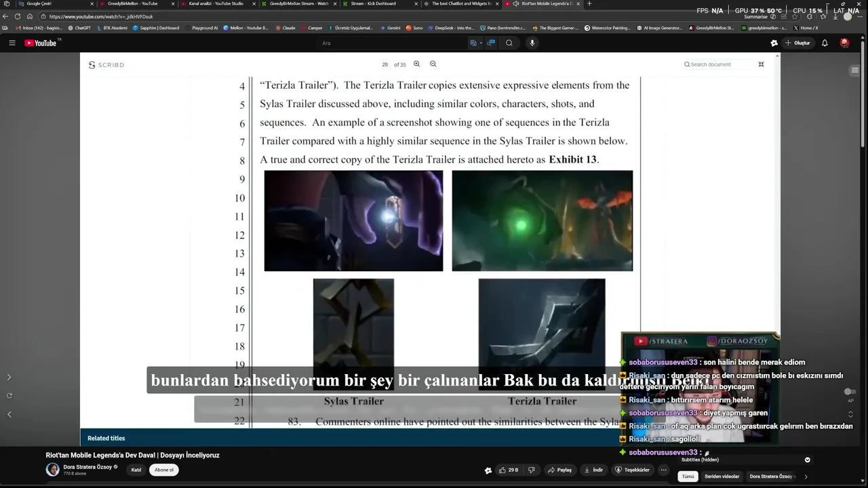Click the YouTube Ara search field
The image size is (868, 488).
pos(393,43)
